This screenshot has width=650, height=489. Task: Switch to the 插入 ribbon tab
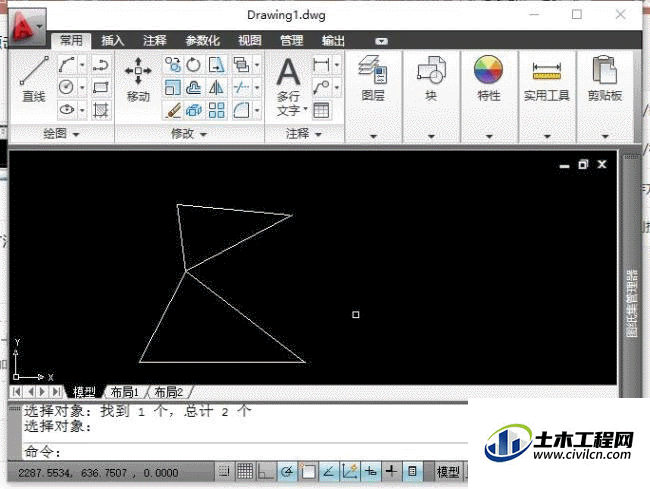click(x=113, y=40)
